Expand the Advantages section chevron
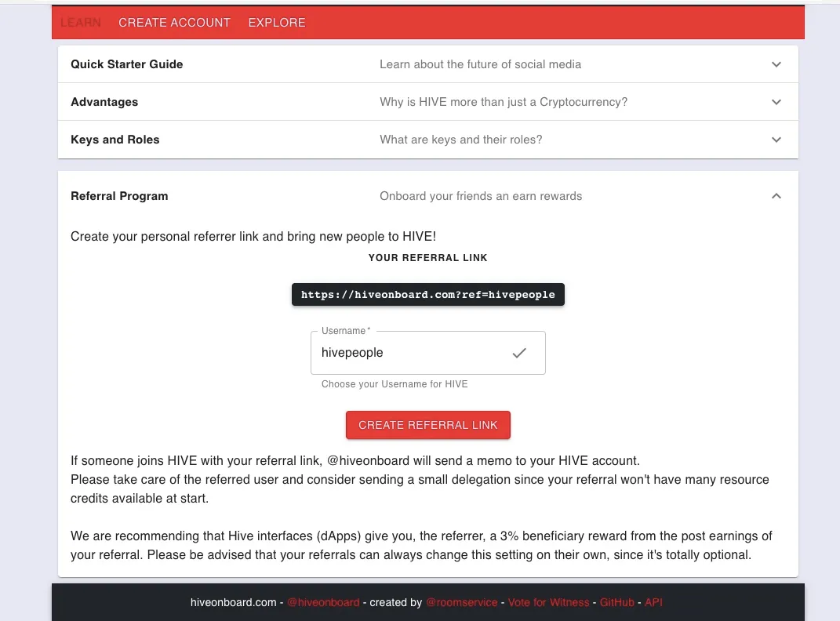 click(776, 102)
